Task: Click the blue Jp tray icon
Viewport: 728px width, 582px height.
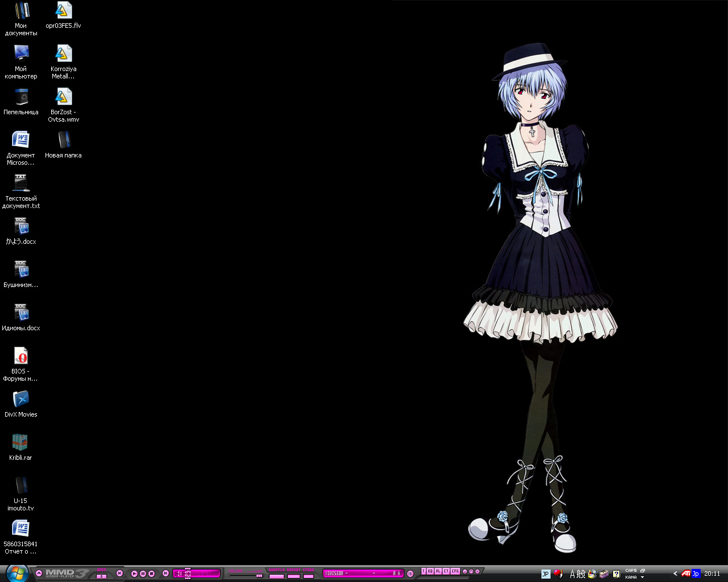Action: (x=695, y=573)
